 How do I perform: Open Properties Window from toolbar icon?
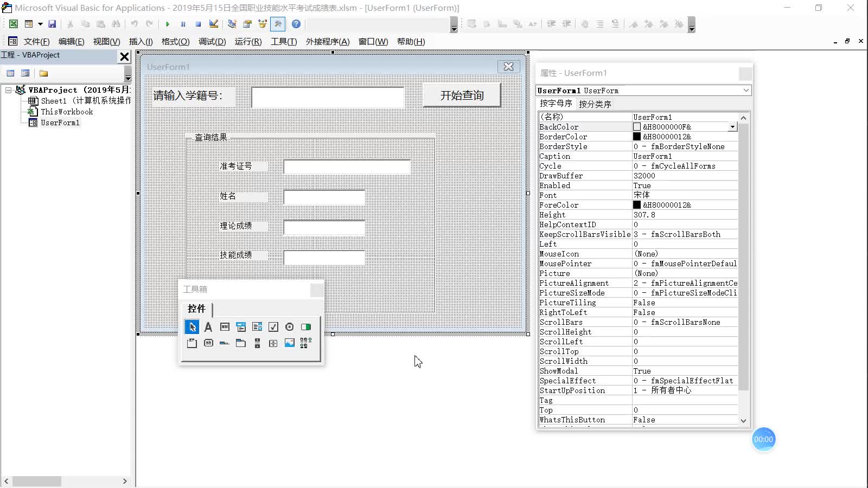click(x=247, y=24)
